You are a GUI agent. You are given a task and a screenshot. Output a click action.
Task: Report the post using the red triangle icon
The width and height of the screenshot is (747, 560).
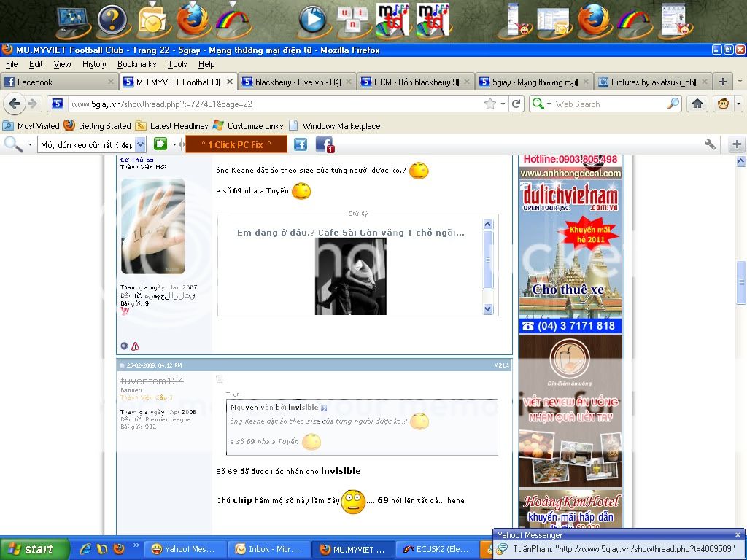click(x=135, y=346)
